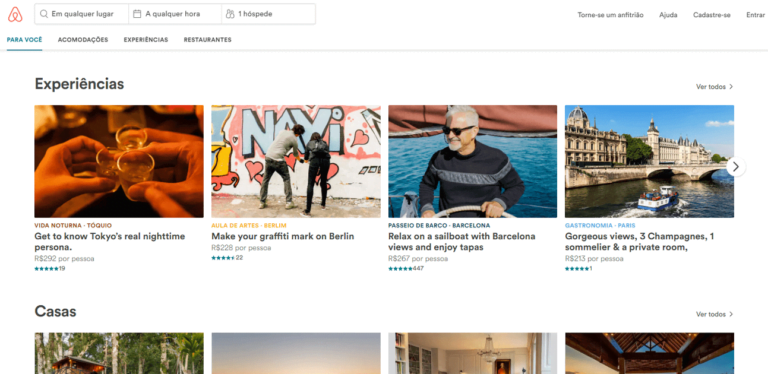Click the search magnifier icon
This screenshot has height=374, width=768.
tap(44, 14)
